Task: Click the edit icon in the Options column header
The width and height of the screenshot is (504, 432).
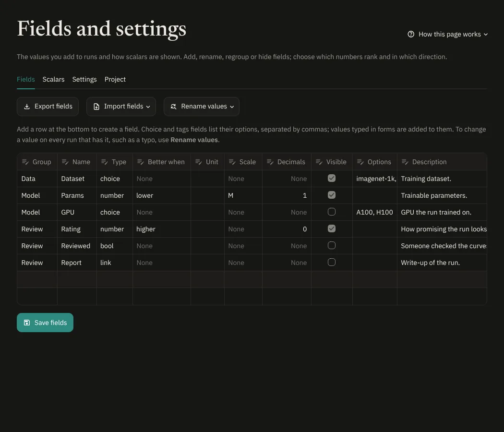Action: (x=360, y=162)
